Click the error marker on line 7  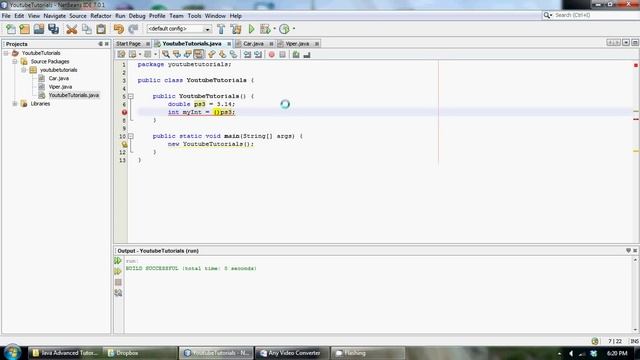tap(124, 112)
